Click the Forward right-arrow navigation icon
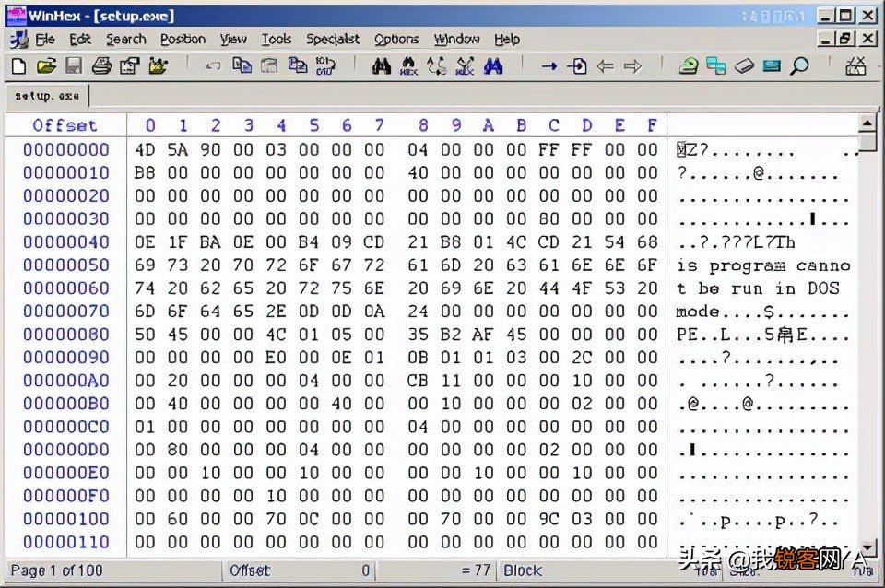Screen dimensions: 885x588 [633, 66]
